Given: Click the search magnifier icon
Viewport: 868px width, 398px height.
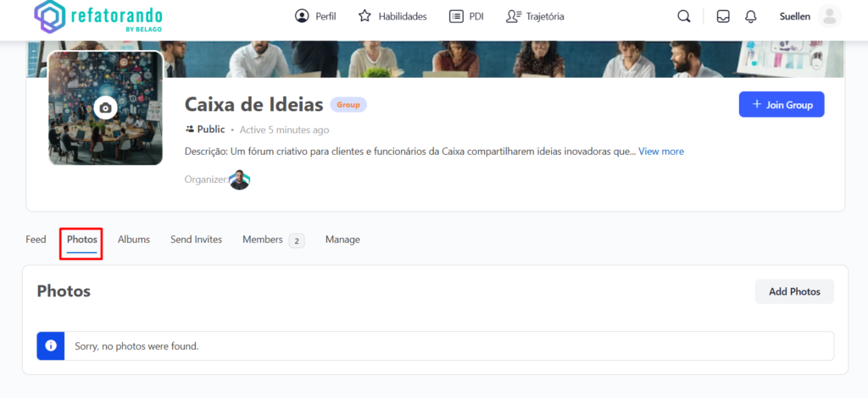Looking at the screenshot, I should (x=683, y=16).
